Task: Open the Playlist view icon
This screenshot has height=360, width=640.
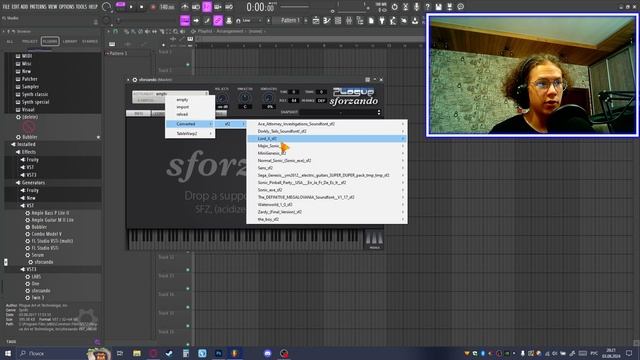Action: (316, 20)
